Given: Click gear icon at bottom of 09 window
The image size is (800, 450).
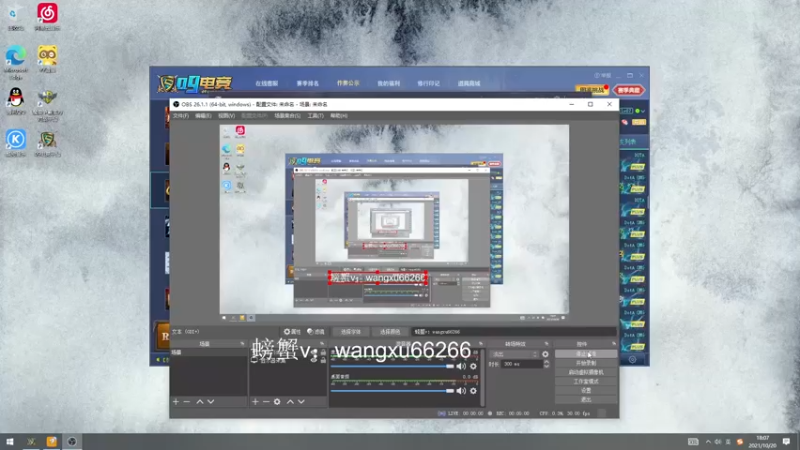Looking at the screenshot, I should coord(632,359).
